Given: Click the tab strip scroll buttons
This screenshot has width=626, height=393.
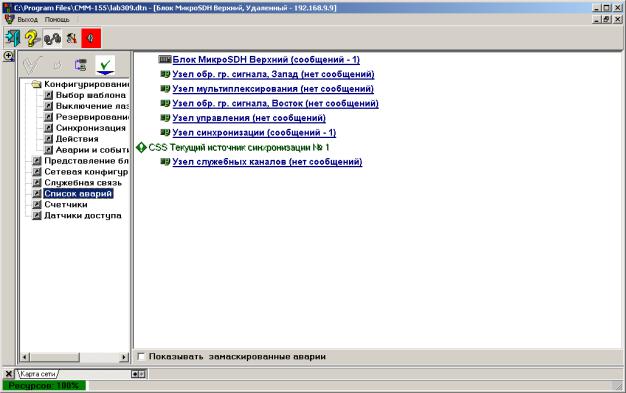Looking at the screenshot, I should (x=139, y=374).
